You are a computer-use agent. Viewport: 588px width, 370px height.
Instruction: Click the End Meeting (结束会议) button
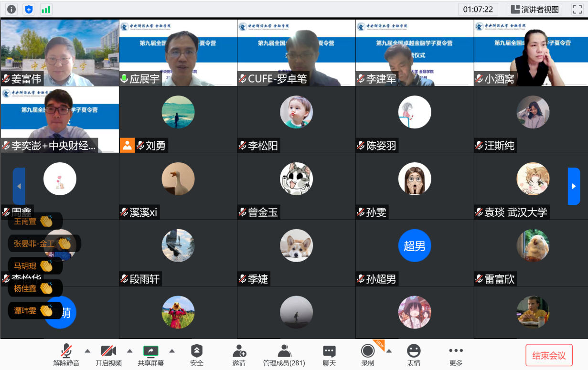[x=549, y=355]
